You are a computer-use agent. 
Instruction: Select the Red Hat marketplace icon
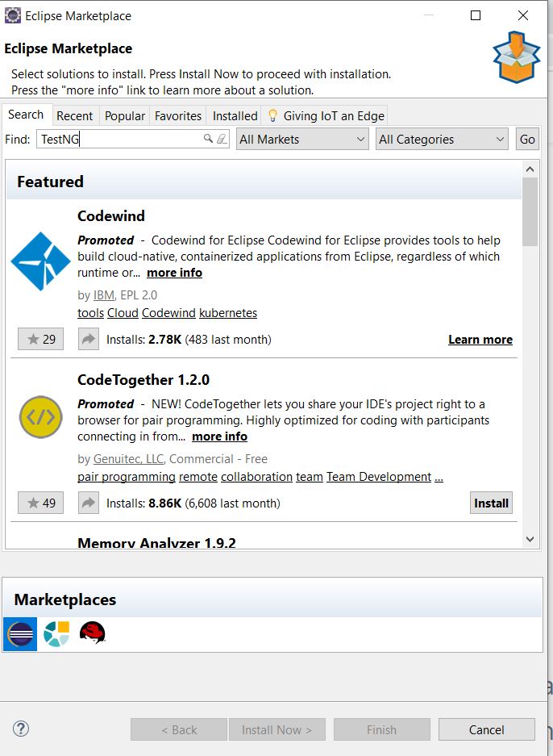[x=93, y=633]
